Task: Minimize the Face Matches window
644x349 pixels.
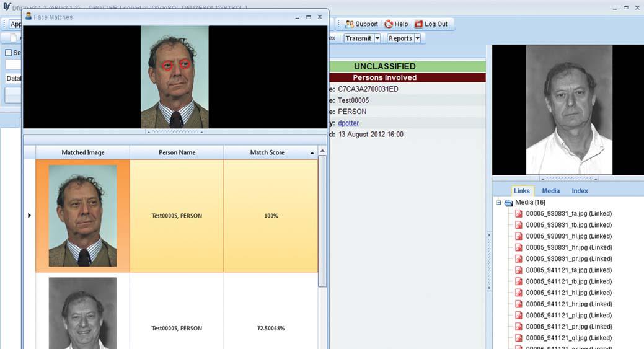Action: point(297,17)
